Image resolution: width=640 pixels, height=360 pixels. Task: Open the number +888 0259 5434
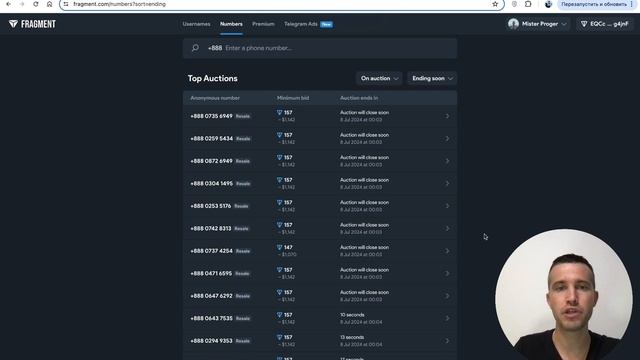pyautogui.click(x=211, y=139)
